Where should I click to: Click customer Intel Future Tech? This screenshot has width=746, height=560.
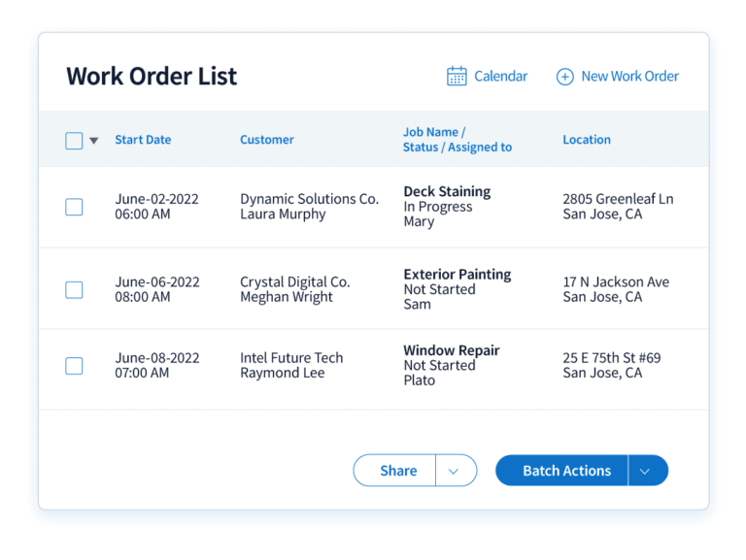pyautogui.click(x=291, y=357)
